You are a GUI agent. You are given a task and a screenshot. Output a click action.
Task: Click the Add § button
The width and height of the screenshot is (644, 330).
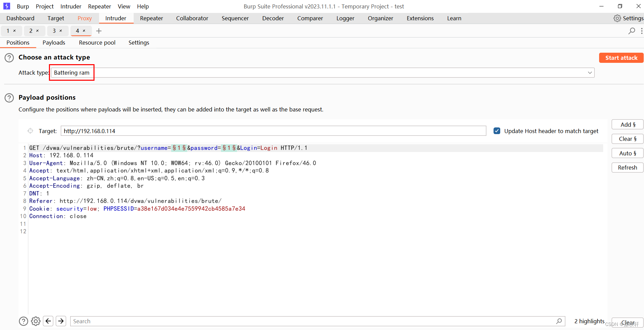627,124
